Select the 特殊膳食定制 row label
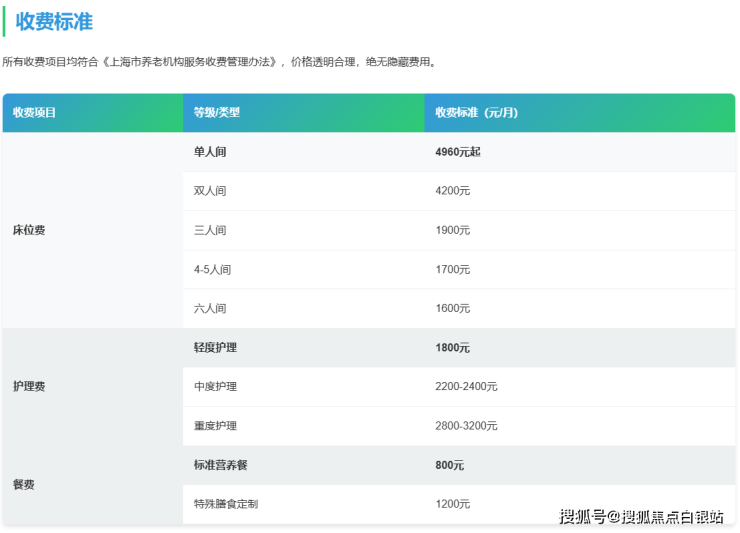 226,504
